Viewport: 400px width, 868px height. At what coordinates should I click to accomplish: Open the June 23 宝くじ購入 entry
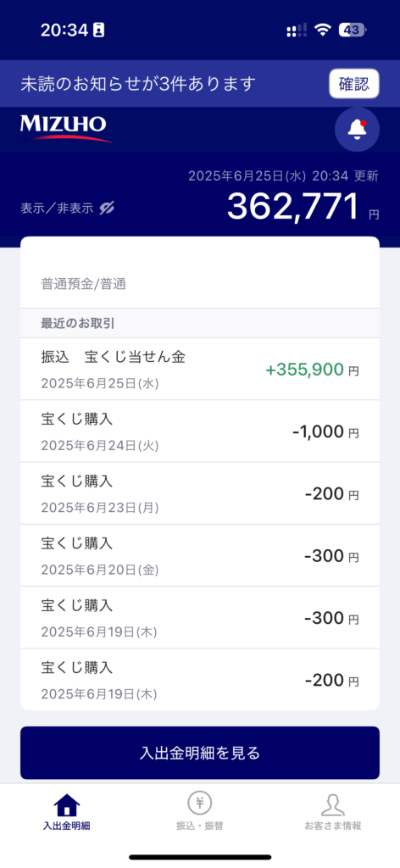[x=200, y=493]
